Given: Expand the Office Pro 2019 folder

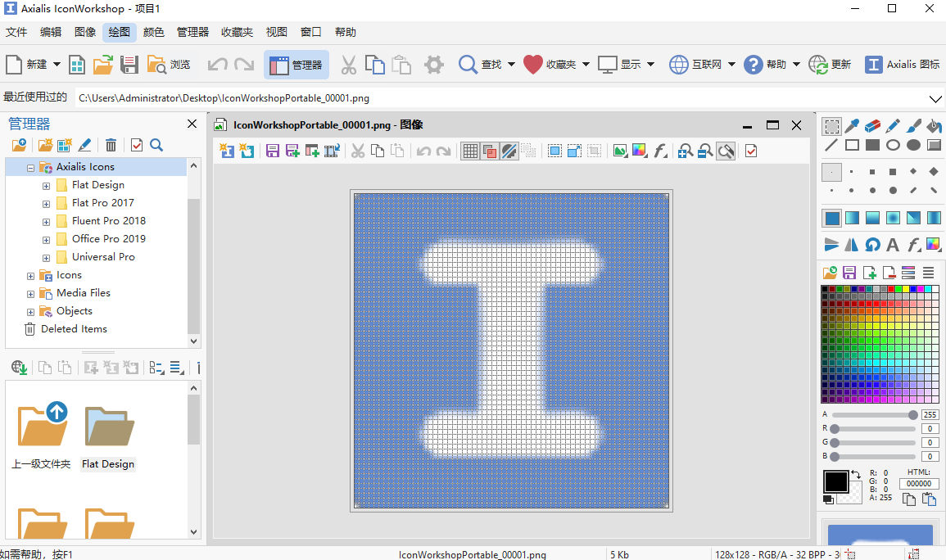Looking at the screenshot, I should point(46,240).
